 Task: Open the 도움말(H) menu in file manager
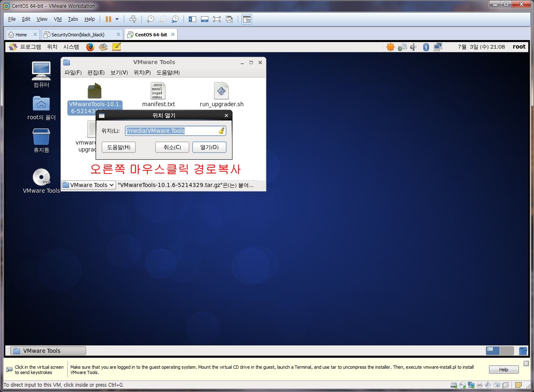click(x=168, y=73)
